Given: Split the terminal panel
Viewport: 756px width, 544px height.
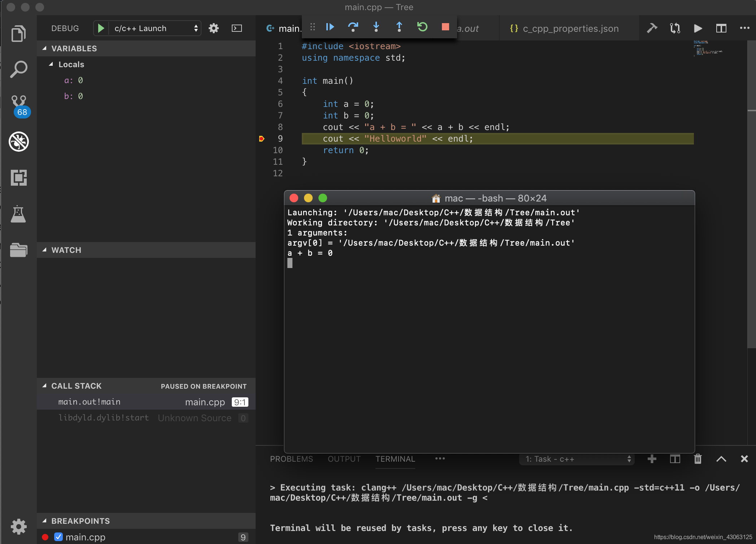Looking at the screenshot, I should tap(675, 459).
